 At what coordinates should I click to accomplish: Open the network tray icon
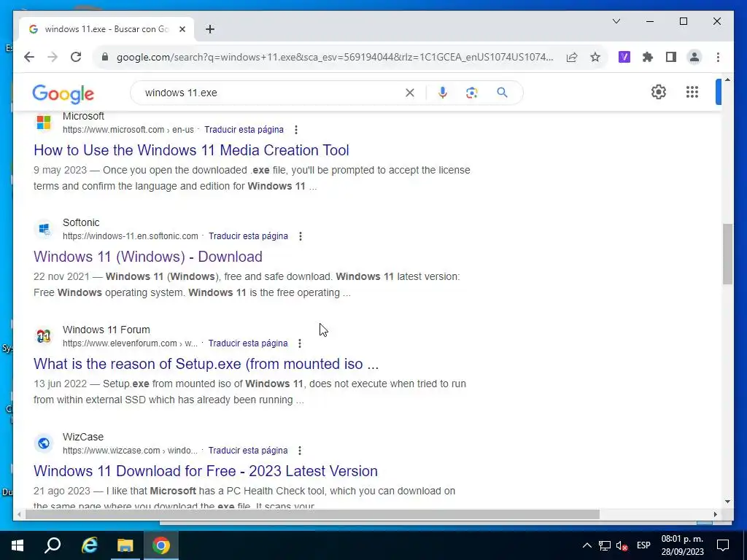(605, 545)
